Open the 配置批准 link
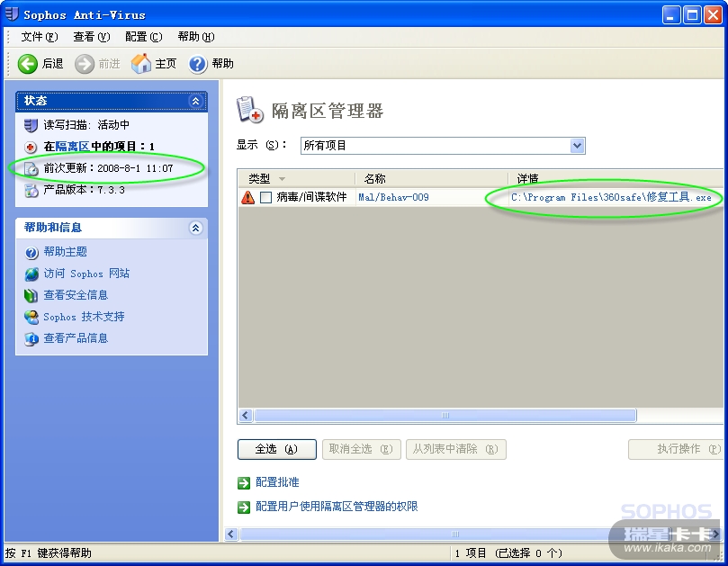The width and height of the screenshot is (728, 566). [x=277, y=482]
